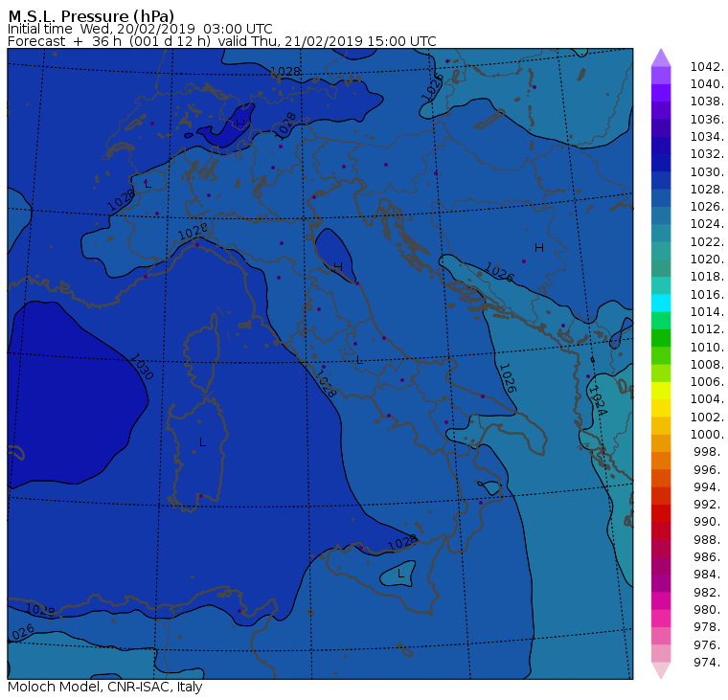This screenshot has height=700, width=728.
Task: Click the 1038 legend value
Action: pos(707,102)
